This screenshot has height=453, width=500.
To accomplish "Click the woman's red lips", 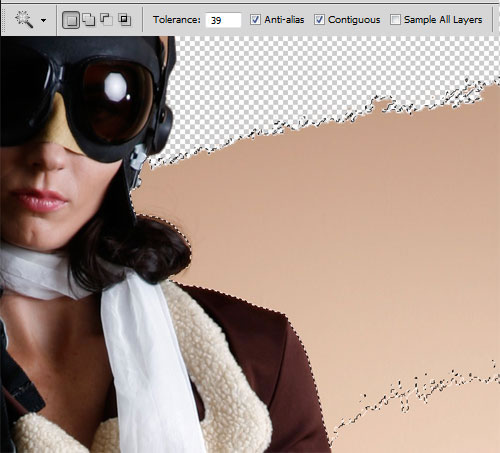I will click(x=39, y=200).
